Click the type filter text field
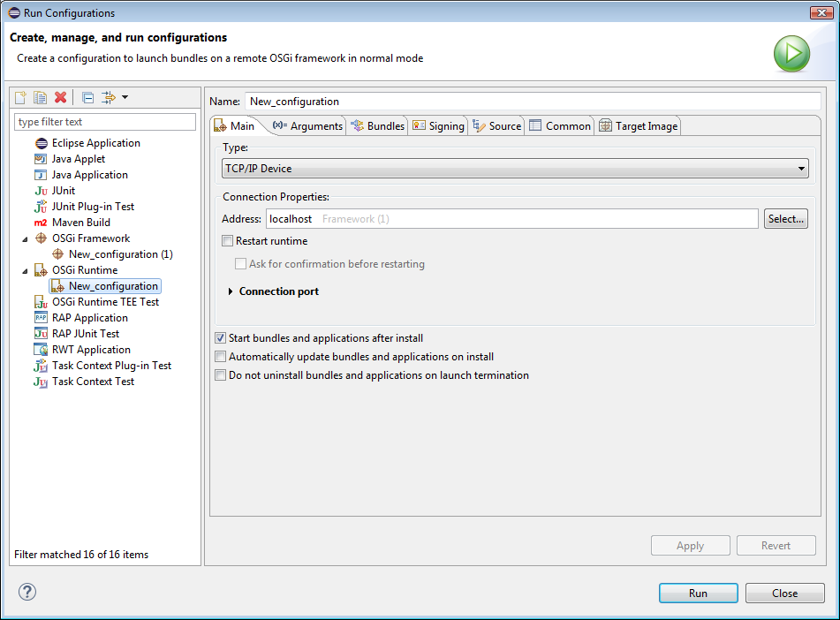Image resolution: width=840 pixels, height=620 pixels. pos(105,122)
